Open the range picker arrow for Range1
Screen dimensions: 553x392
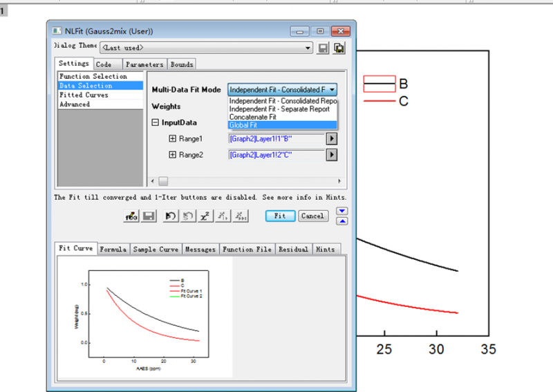tap(332, 139)
